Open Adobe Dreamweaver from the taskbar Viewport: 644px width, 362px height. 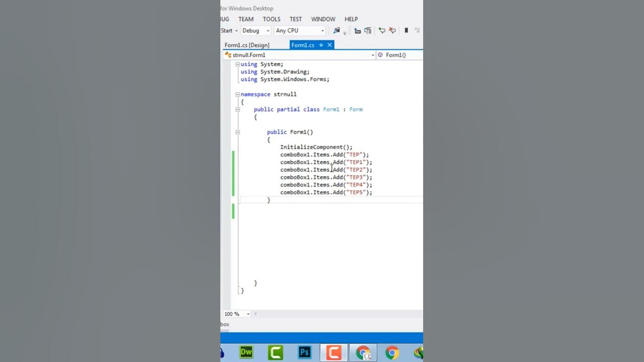pyautogui.click(x=246, y=352)
